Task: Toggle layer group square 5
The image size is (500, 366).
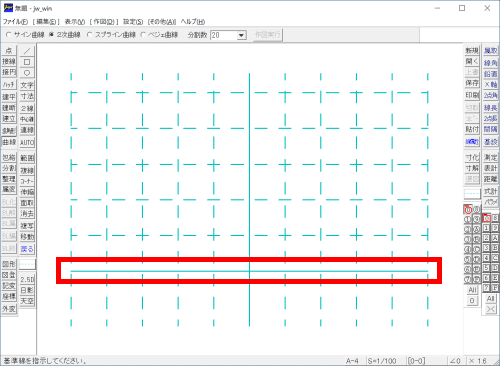Action: pyautogui.click(x=487, y=268)
